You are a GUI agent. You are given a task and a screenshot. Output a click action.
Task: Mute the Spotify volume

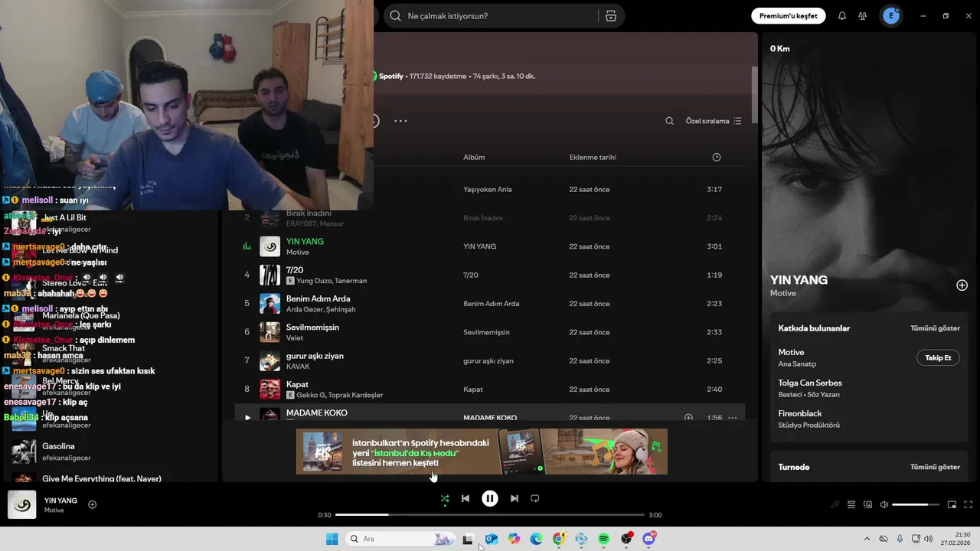[884, 505]
